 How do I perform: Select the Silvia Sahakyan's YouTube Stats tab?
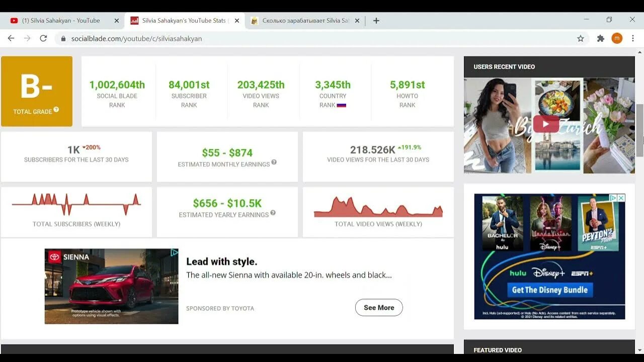tap(184, 21)
